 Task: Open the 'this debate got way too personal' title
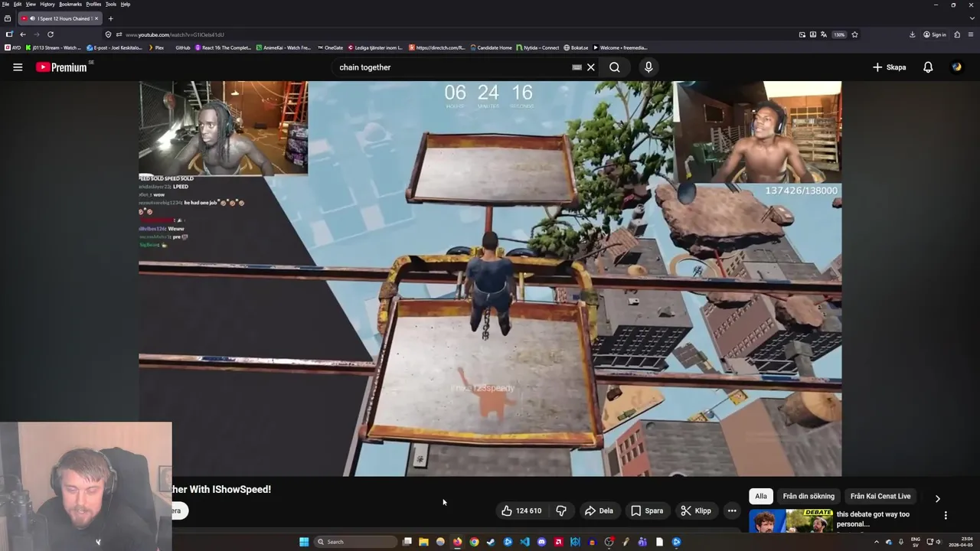pos(873,519)
